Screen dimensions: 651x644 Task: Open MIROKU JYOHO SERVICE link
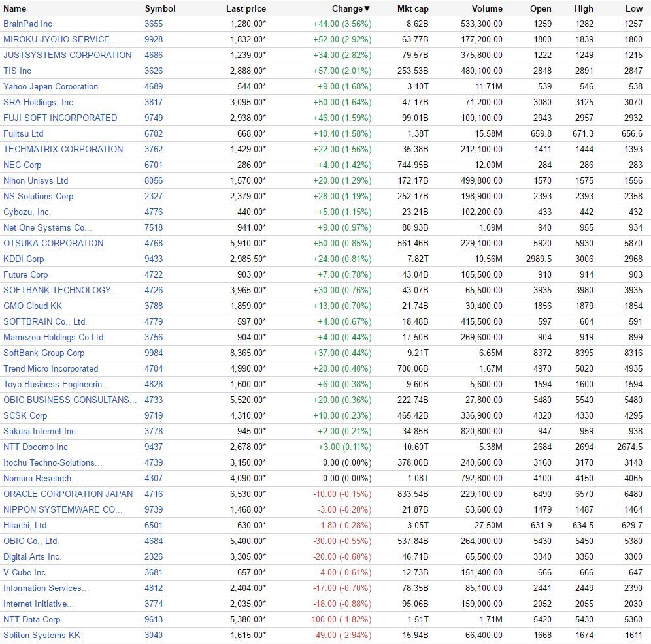(x=60, y=39)
